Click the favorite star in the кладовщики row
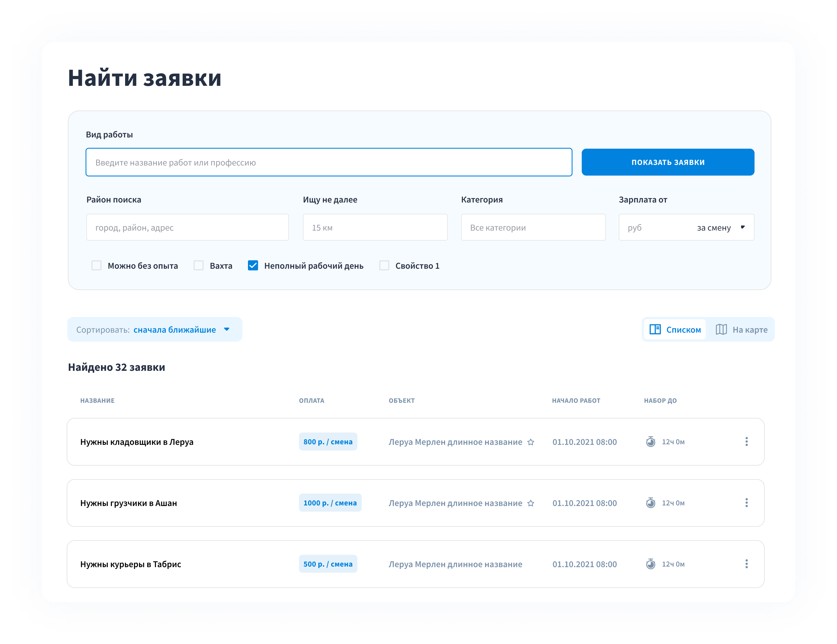Viewport: 837px width, 644px height. tap(530, 442)
